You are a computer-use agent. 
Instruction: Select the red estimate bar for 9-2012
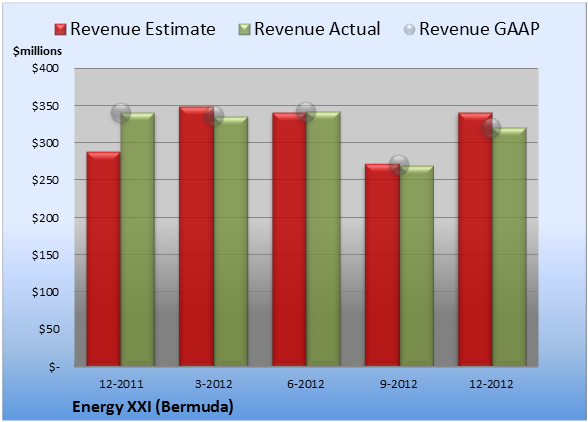point(382,265)
